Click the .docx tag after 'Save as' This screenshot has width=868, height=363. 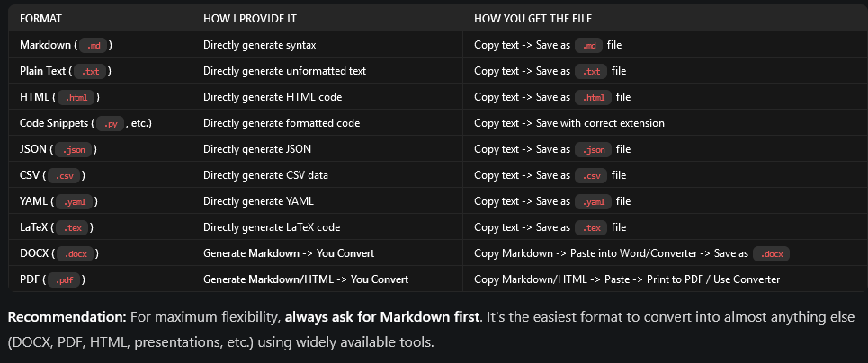point(770,254)
